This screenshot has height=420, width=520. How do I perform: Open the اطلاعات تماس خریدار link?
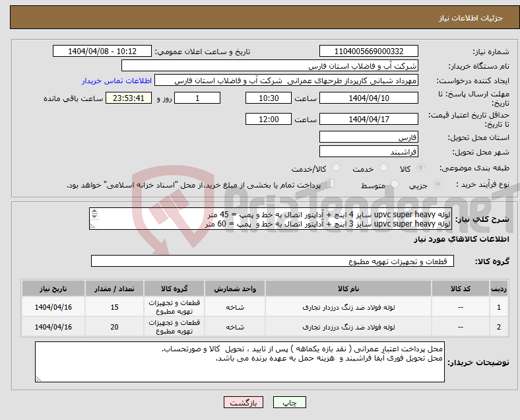(117, 81)
